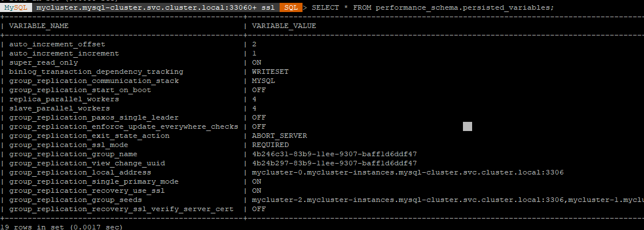Viewport: 644px width, 230px height.
Task: Click the SELECT query text
Action: click(x=433, y=7)
